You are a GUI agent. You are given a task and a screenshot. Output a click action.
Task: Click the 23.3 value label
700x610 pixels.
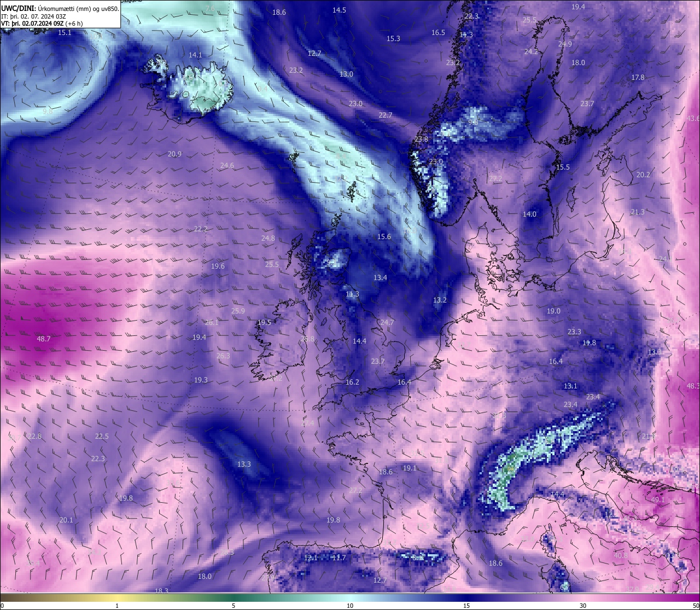click(x=574, y=332)
